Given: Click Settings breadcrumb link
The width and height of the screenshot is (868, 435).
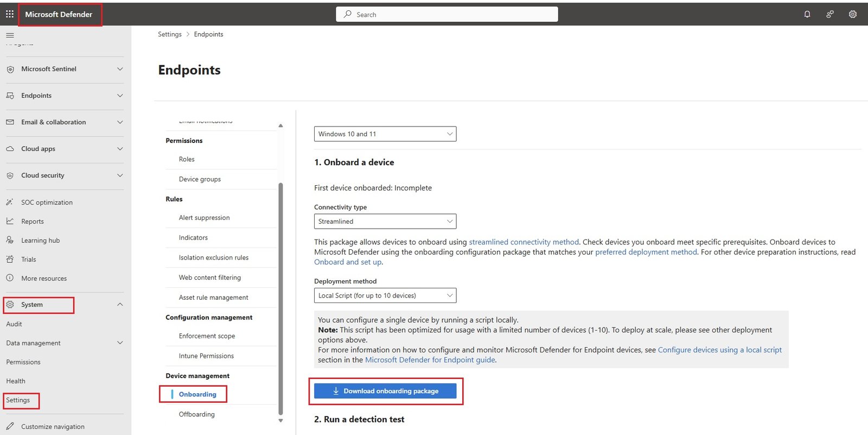Looking at the screenshot, I should (170, 34).
